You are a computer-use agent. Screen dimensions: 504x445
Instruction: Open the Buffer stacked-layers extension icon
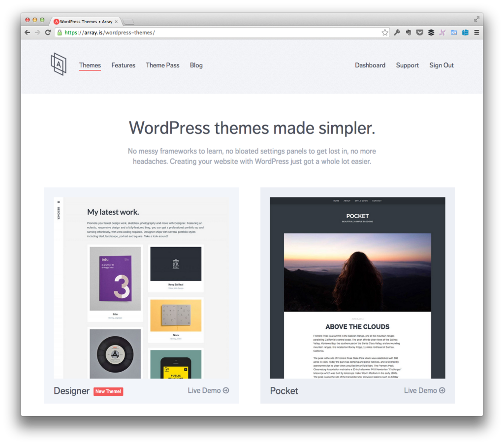pos(431,32)
